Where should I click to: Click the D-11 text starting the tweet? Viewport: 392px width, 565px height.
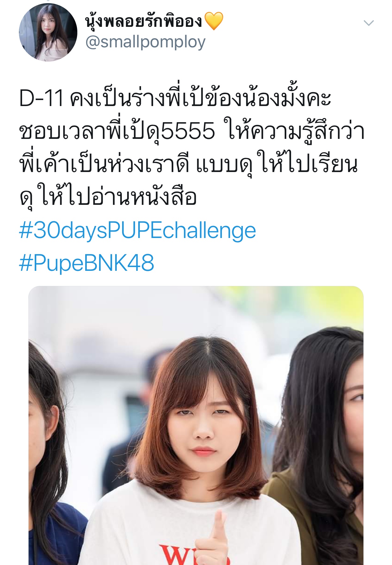(41, 98)
